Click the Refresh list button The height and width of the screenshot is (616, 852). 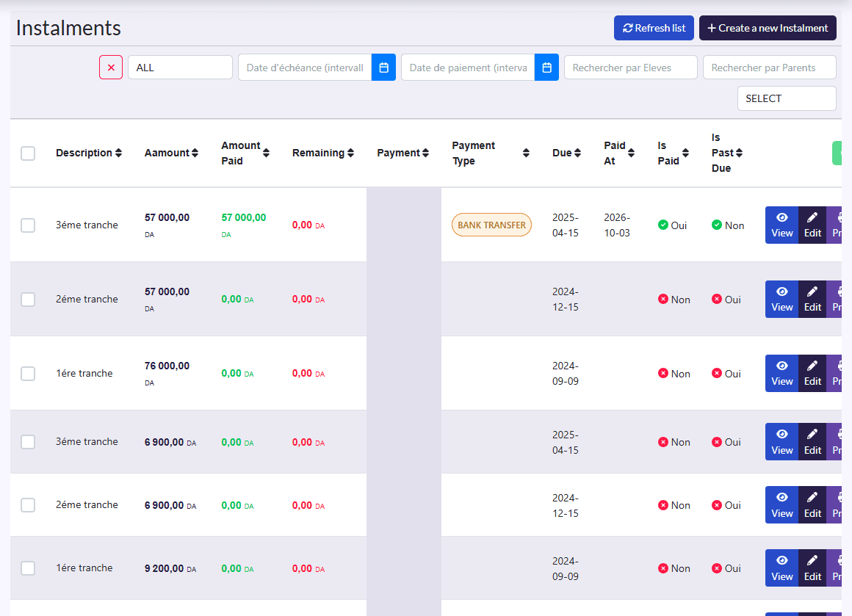tap(654, 28)
